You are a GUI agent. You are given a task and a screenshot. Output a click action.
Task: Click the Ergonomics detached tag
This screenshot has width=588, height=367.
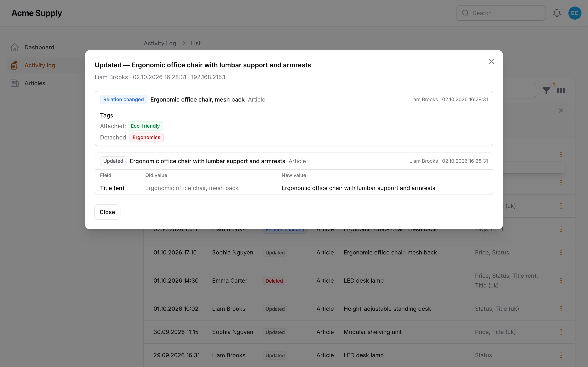click(x=146, y=137)
